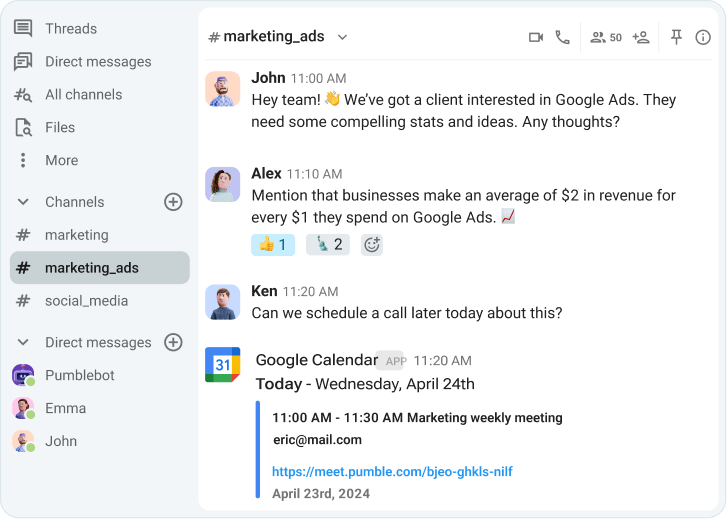
Task: Open channel info icon
Action: tap(703, 37)
